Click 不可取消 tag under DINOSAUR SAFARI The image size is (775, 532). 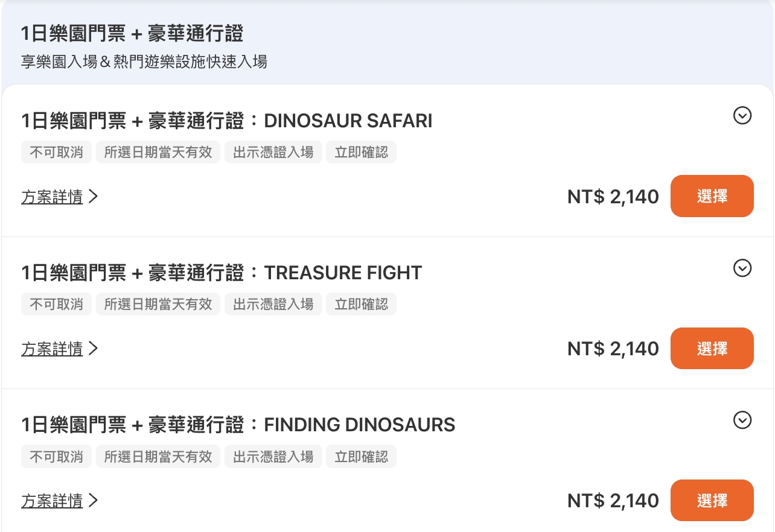[x=56, y=152]
